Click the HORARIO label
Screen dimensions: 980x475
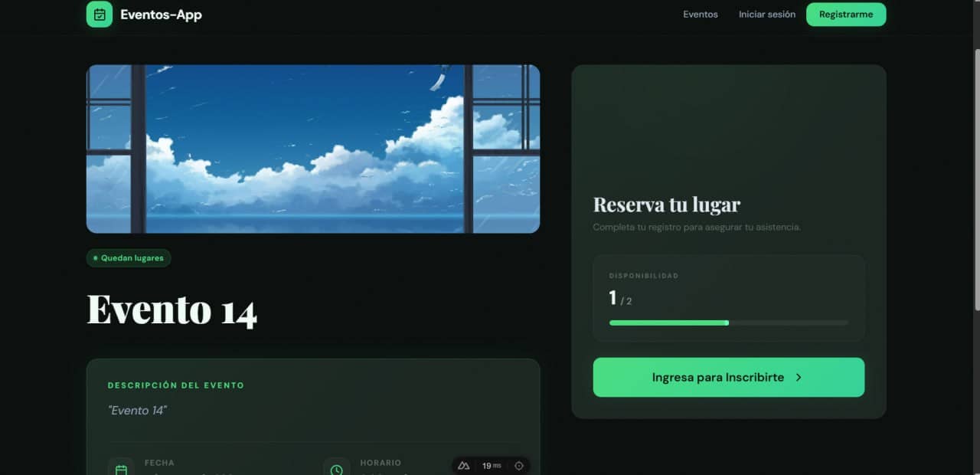[x=381, y=463]
